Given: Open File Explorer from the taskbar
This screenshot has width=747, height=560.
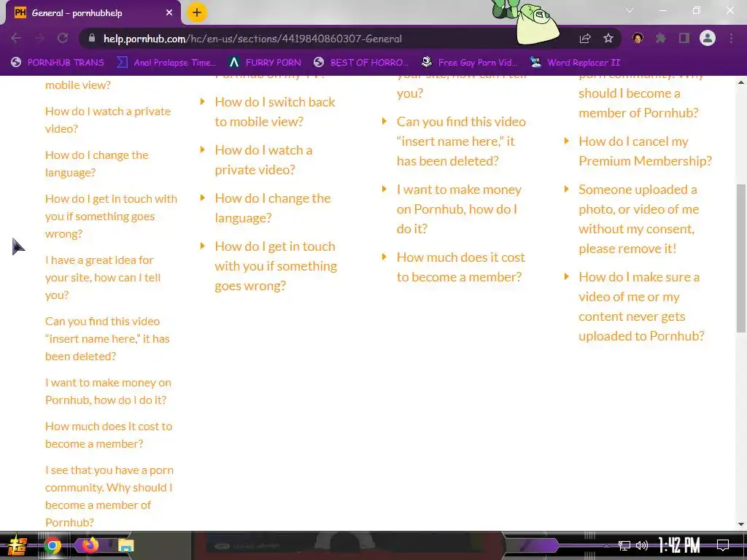Looking at the screenshot, I should pyautogui.click(x=126, y=545).
